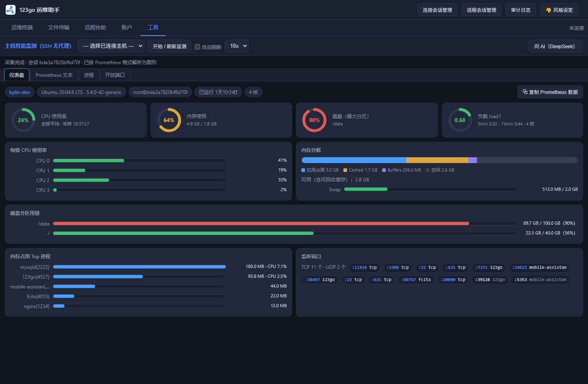Viewport: 588px width, 384px height.
Task: Click the 已运行 1天10小时 uptime chip
Action: coord(218,92)
